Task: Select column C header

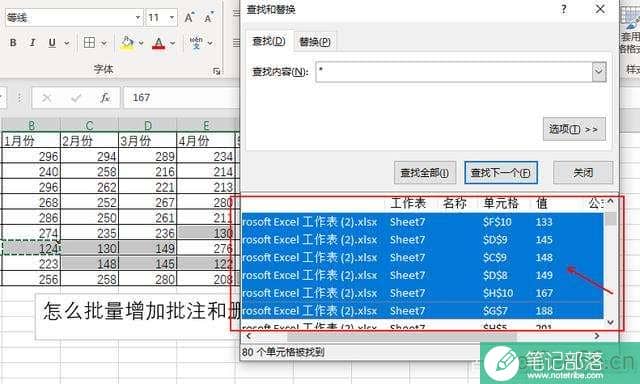Action: [89, 125]
